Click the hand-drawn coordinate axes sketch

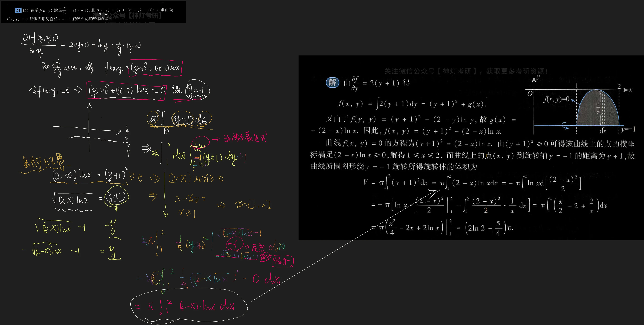tap(89, 129)
